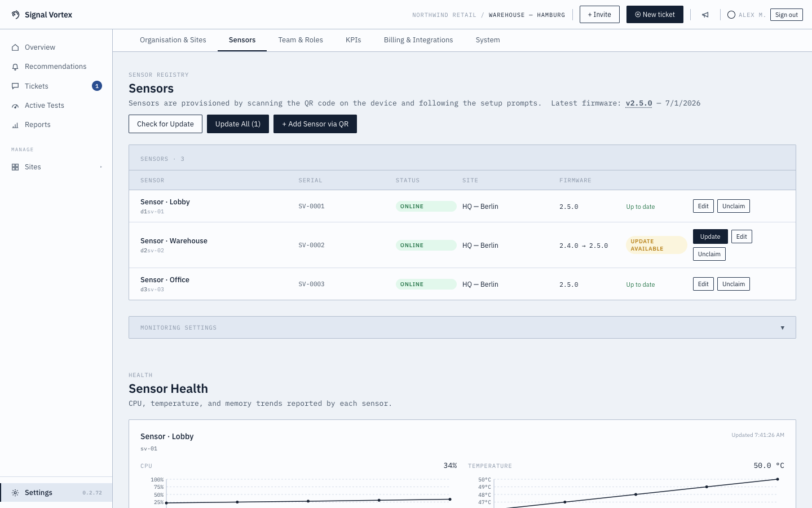Switch to the System tab
Screen dimensions: 812x508
coord(488,40)
